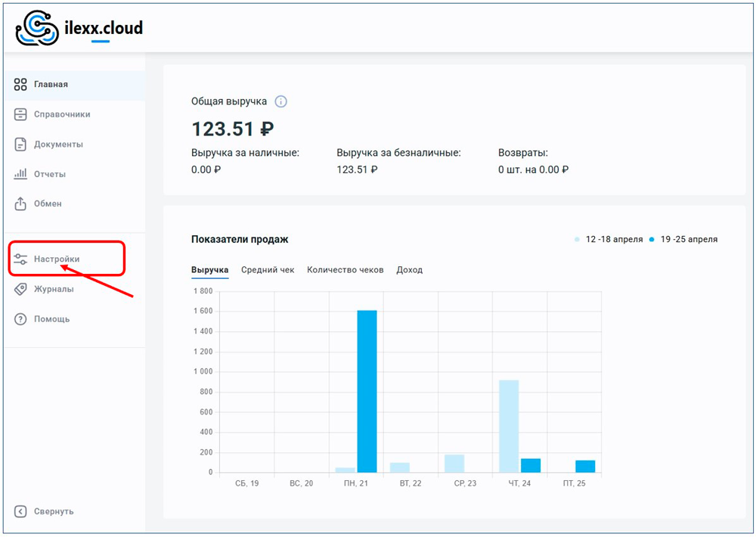756x537 pixels.
Task: Click the tallest blue bar for ПН, 21
Action: point(367,391)
